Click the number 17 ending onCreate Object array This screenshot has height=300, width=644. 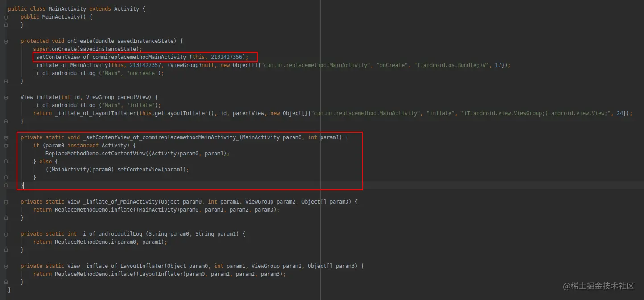click(x=498, y=65)
